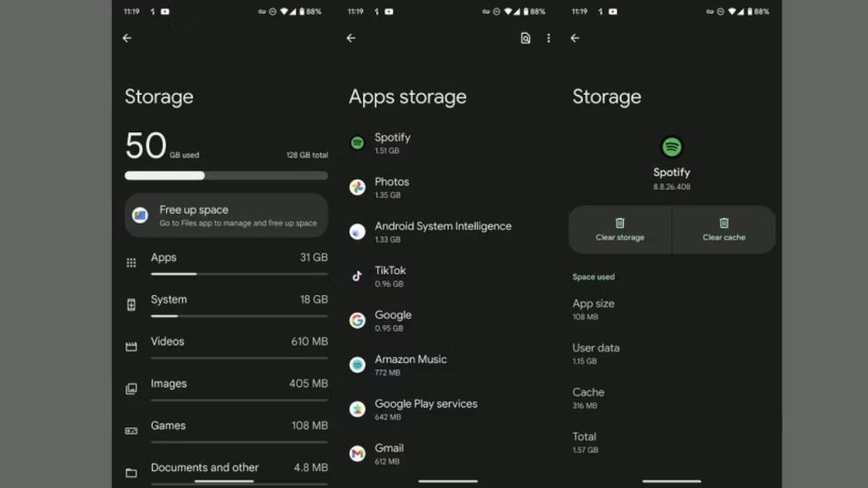
Task: Tap the Amazon Music icon
Action: tap(358, 364)
